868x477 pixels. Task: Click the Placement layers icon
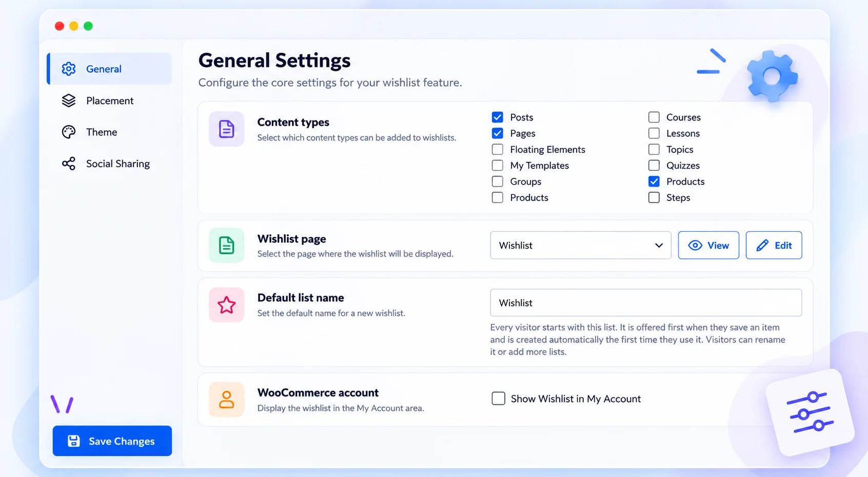69,101
